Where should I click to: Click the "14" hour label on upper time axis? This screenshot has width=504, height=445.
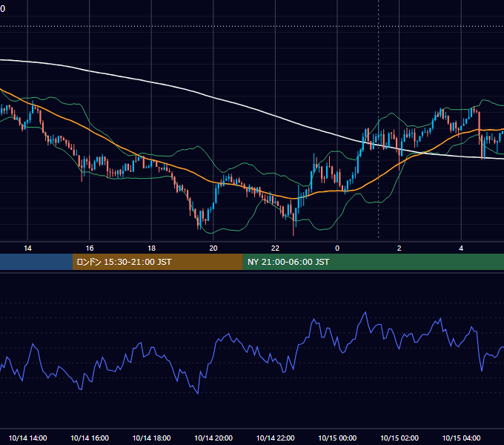click(27, 248)
